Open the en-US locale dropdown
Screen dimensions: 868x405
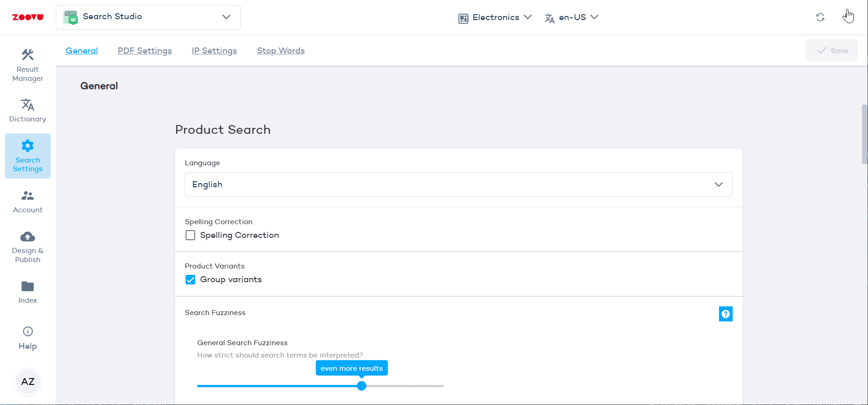tap(571, 17)
